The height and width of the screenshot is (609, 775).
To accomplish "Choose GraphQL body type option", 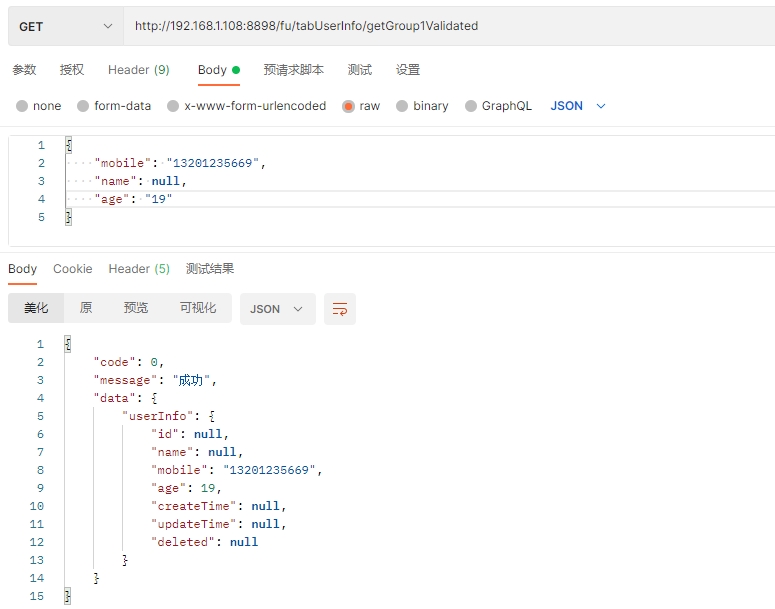I will tap(471, 106).
